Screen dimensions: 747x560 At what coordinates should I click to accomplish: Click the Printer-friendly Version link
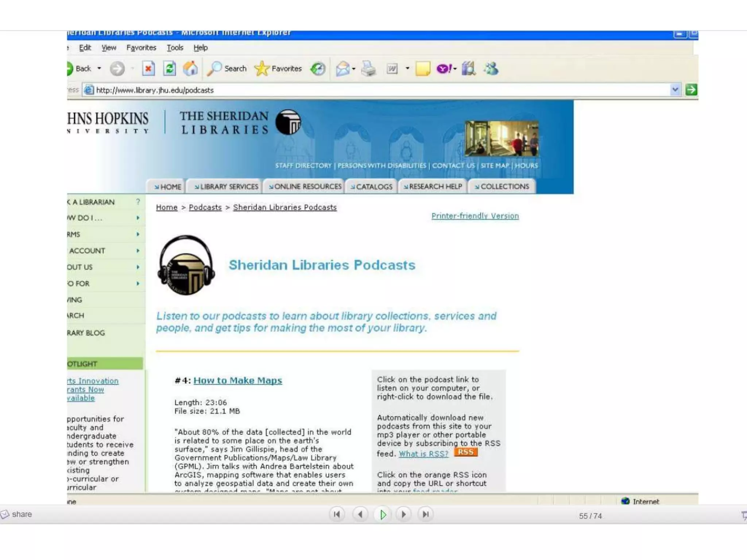click(x=475, y=216)
